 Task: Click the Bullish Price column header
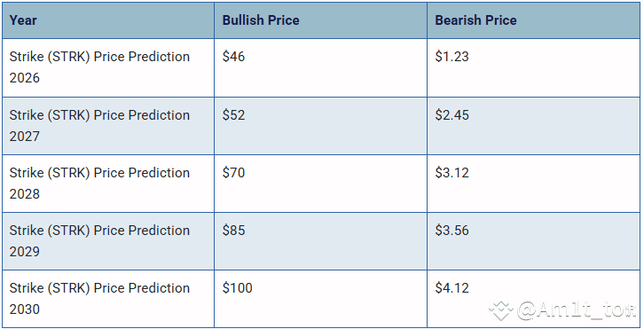pyautogui.click(x=320, y=20)
